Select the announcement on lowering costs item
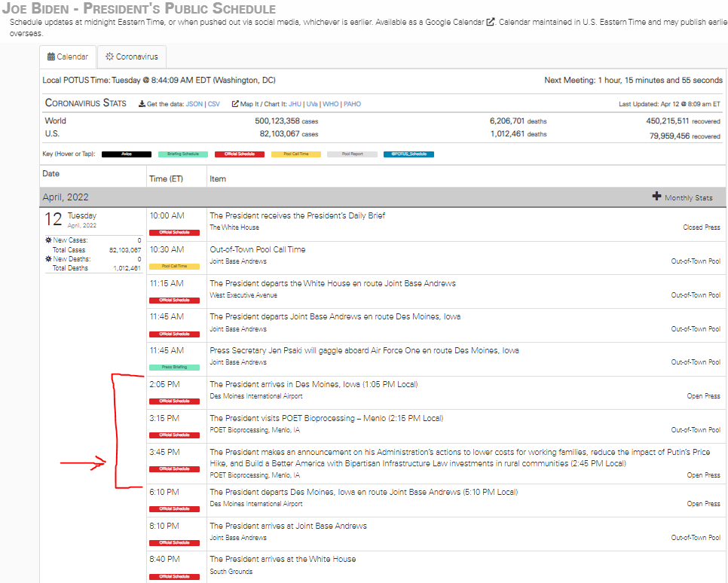 click(x=460, y=458)
